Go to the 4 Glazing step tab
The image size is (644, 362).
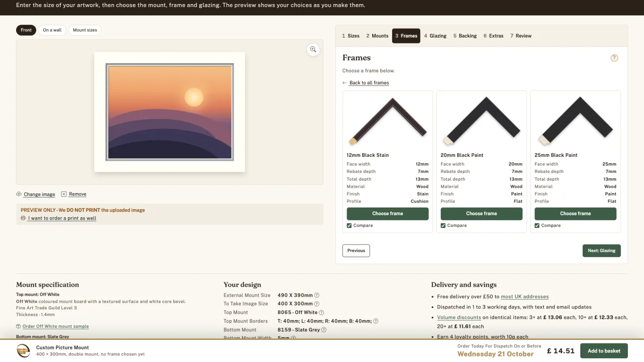435,36
